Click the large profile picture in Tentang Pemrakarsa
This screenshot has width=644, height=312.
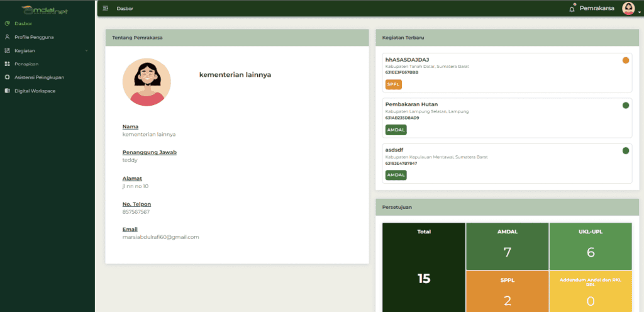click(147, 82)
